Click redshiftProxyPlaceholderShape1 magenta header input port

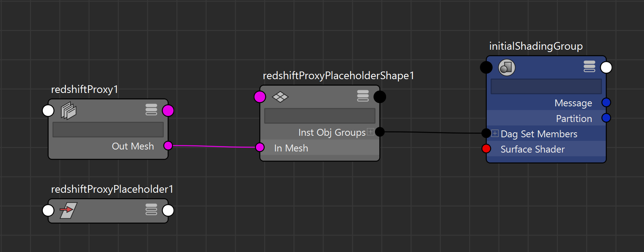point(260,97)
